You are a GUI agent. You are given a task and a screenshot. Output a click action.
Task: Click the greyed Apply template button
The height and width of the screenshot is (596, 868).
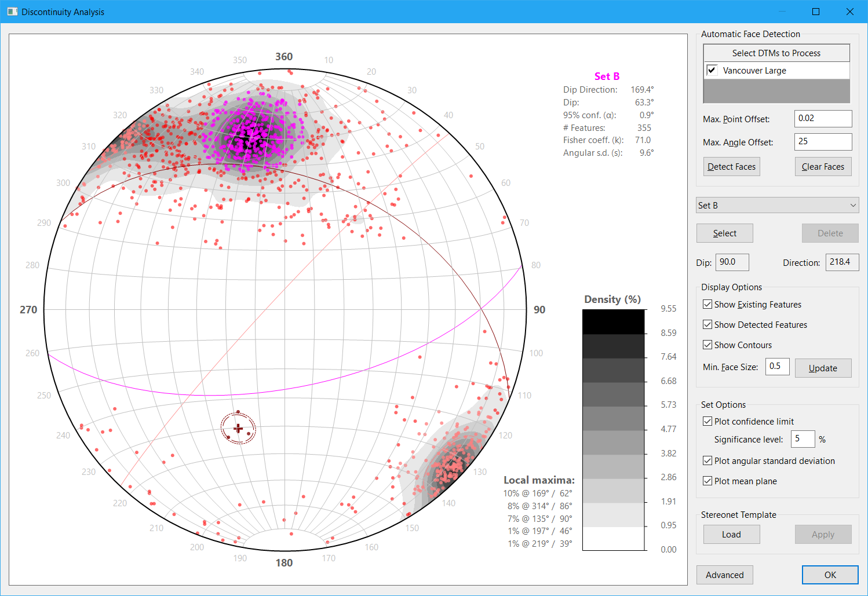(823, 534)
